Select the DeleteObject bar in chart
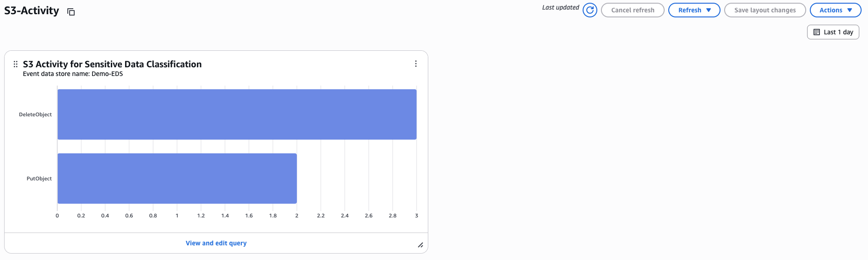The height and width of the screenshot is (260, 868). coord(237,114)
